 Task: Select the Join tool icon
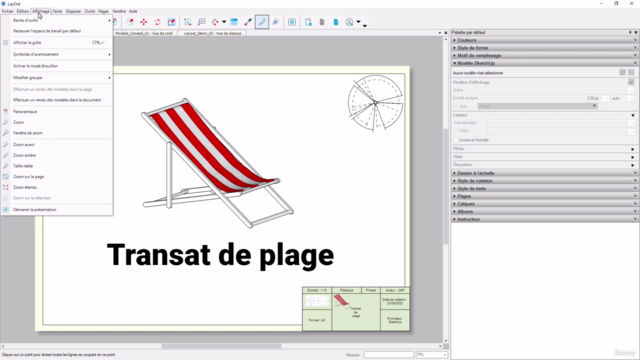coord(276,22)
